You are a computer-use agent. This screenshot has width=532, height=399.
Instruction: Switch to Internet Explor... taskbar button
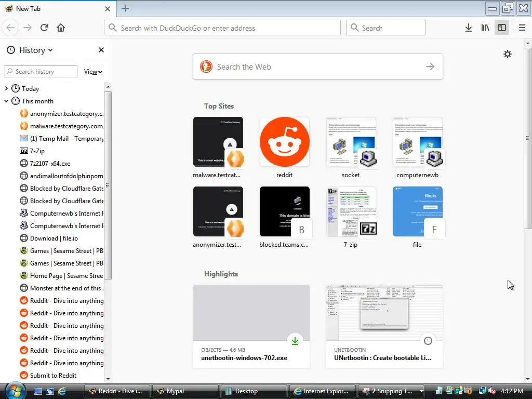322,391
